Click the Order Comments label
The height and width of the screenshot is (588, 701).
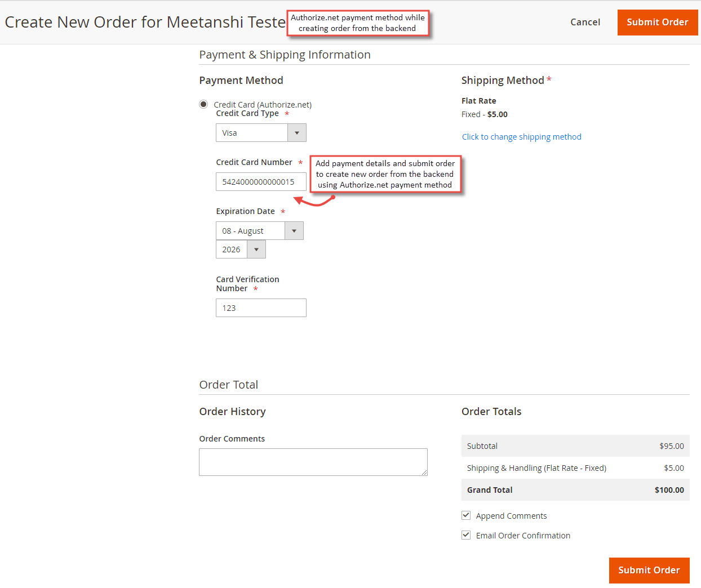click(232, 439)
